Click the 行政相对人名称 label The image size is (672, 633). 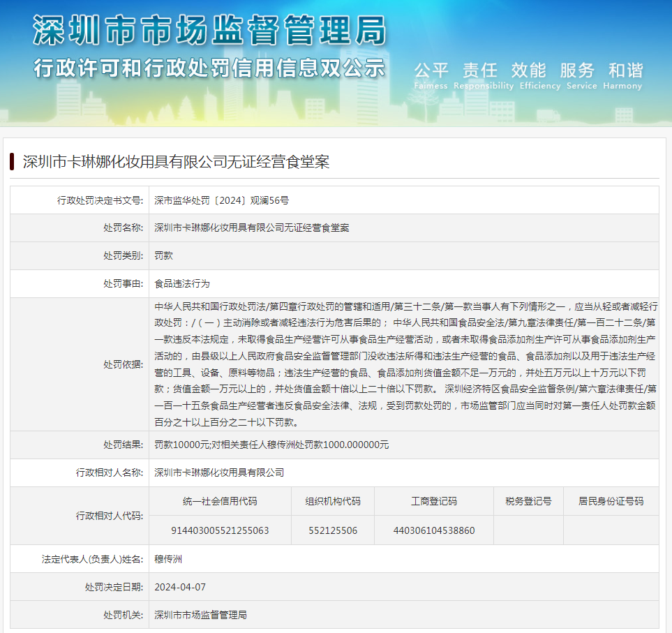(x=110, y=472)
